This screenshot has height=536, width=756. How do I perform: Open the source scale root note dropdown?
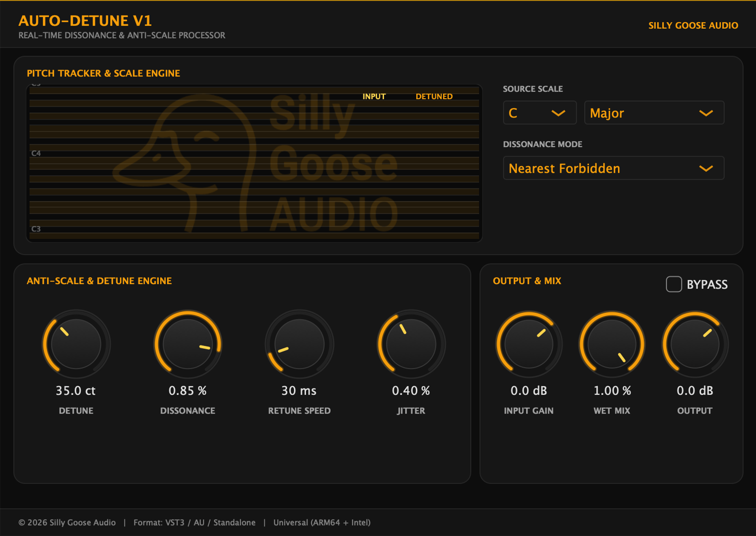tap(540, 112)
